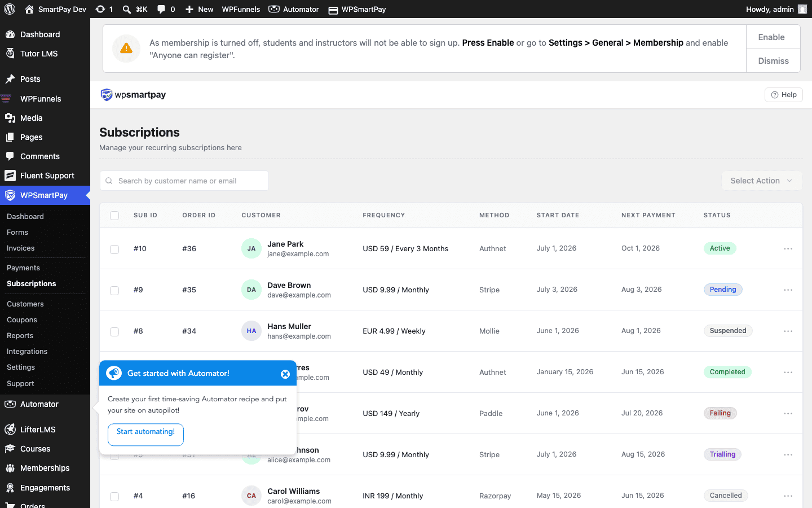Sort by the Next Payment column header
The height and width of the screenshot is (508, 812).
click(x=648, y=215)
